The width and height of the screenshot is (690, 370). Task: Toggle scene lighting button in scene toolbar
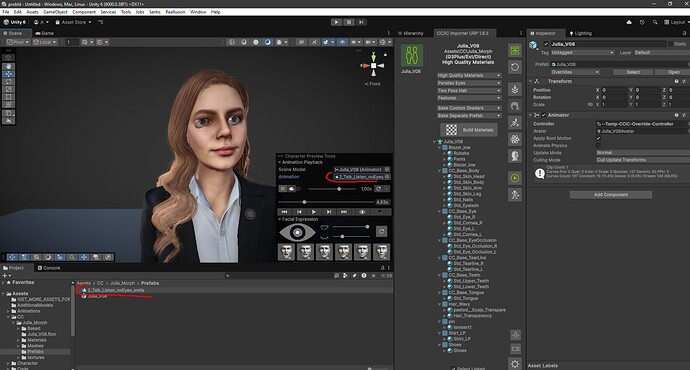pyautogui.click(x=314, y=42)
